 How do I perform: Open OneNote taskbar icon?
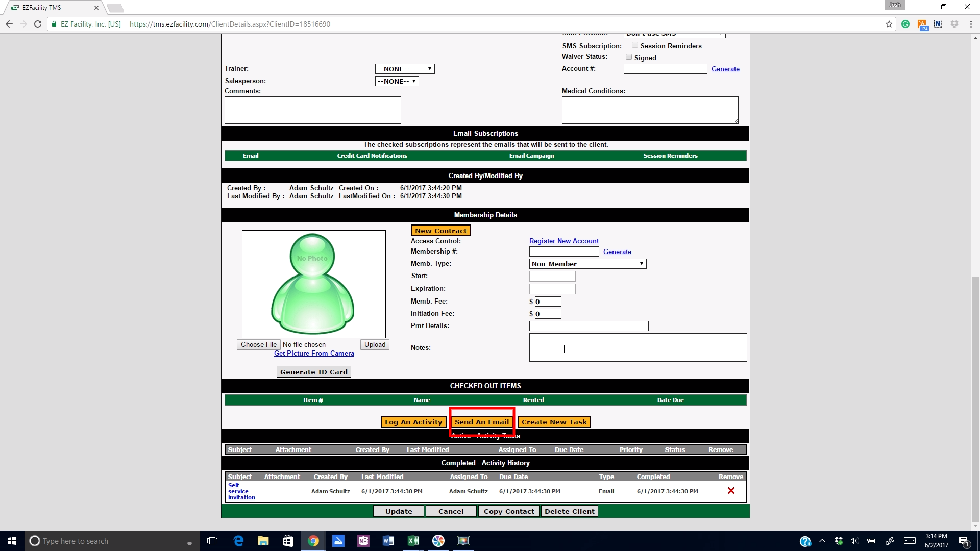tap(363, 541)
